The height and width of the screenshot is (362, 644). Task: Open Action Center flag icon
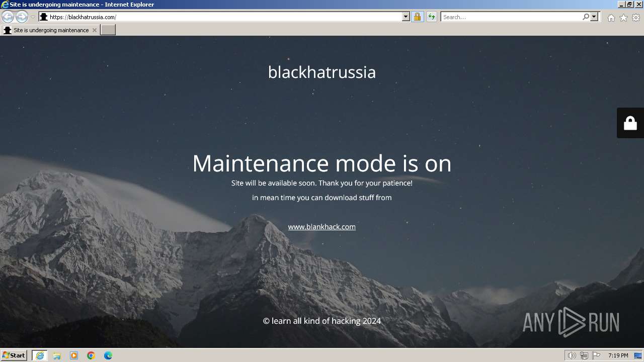(596, 355)
